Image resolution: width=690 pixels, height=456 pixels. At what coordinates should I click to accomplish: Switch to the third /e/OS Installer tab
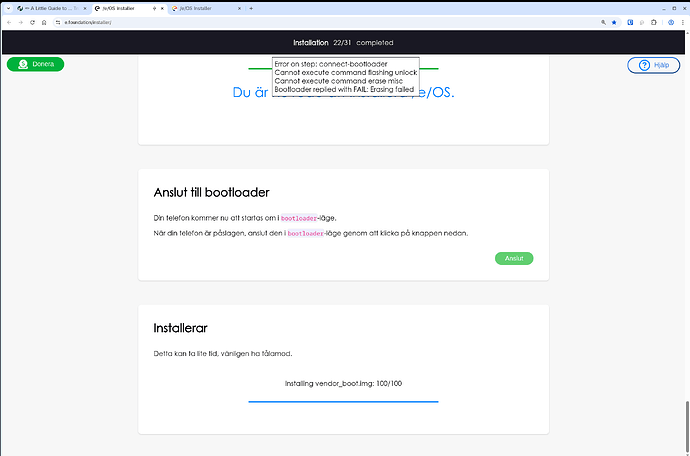coord(203,8)
